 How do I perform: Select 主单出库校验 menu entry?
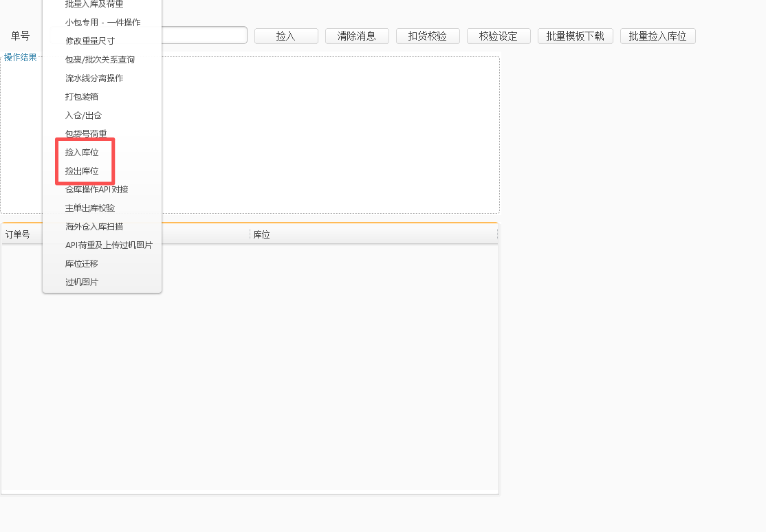click(x=90, y=208)
